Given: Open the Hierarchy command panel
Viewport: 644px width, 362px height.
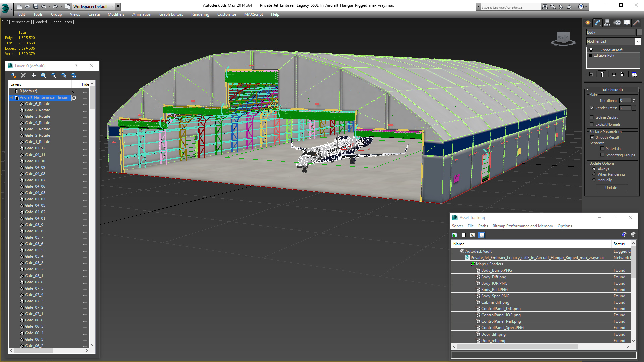Looking at the screenshot, I should (x=607, y=23).
